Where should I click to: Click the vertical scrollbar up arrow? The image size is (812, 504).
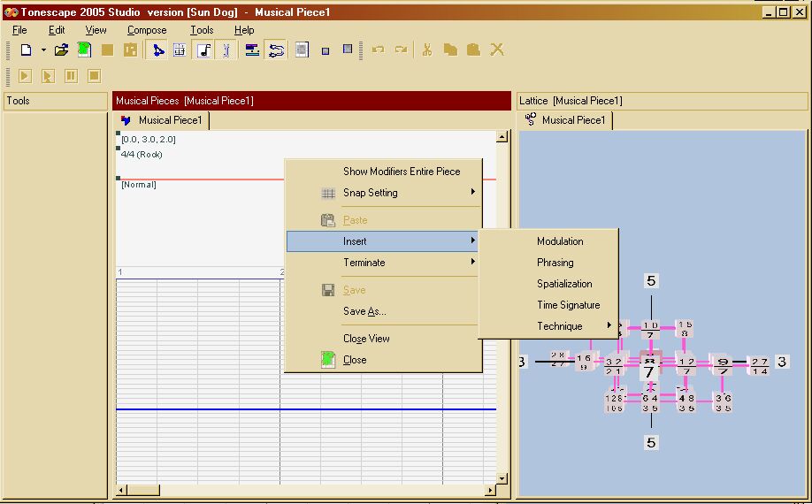[502, 137]
